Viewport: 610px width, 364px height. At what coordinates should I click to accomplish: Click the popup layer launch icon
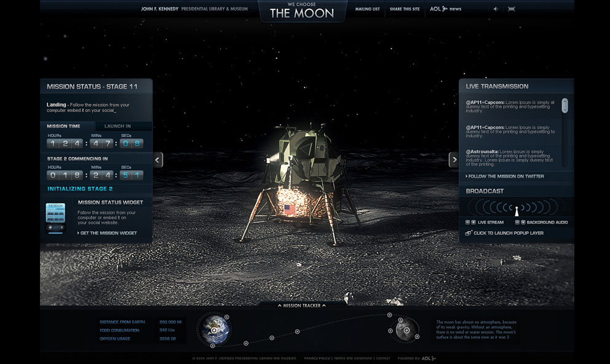[469, 233]
